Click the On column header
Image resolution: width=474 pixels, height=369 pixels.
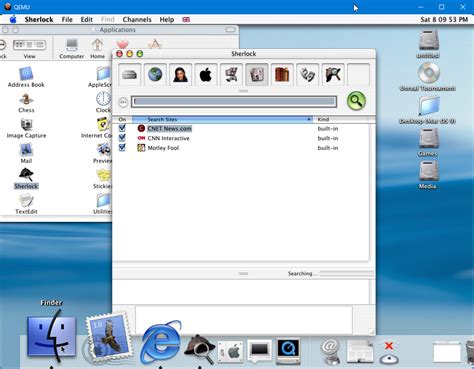122,119
